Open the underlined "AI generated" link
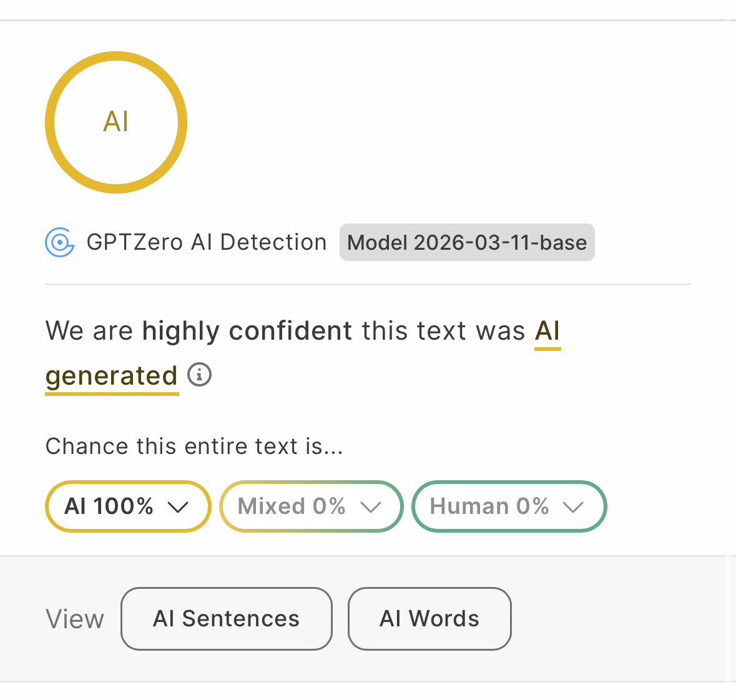 [x=547, y=331]
